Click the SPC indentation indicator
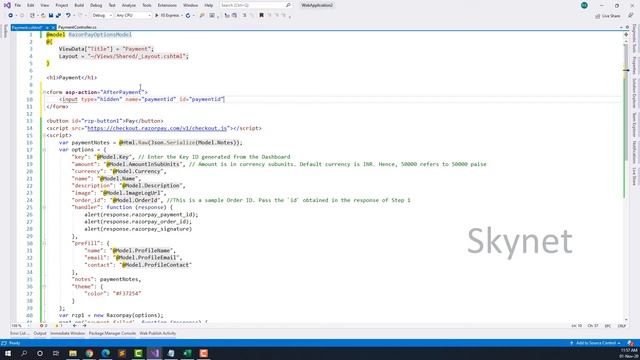 (608, 326)
